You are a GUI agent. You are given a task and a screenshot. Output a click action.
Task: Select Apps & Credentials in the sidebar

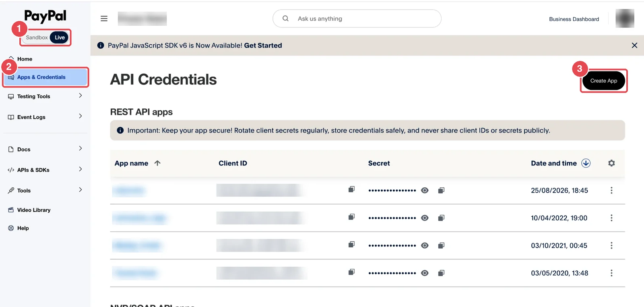pos(45,77)
